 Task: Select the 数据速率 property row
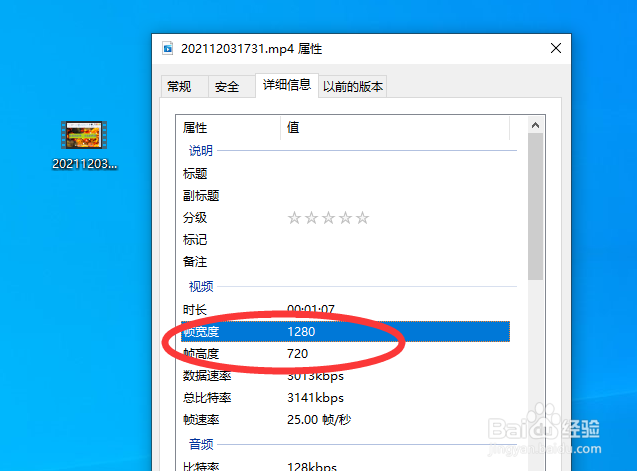click(345, 375)
